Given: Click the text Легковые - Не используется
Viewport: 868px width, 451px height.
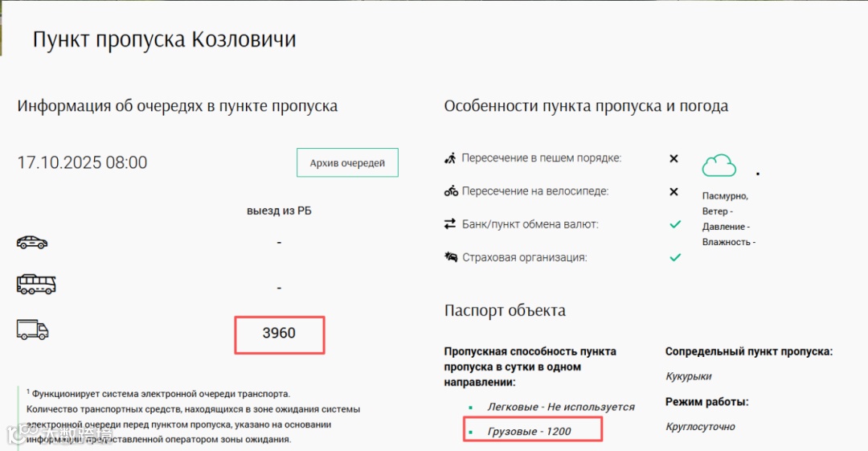Looking at the screenshot, I should 561,407.
